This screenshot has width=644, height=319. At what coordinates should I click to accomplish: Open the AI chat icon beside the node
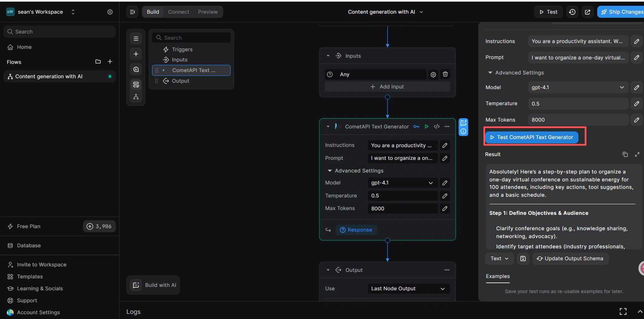click(x=463, y=123)
